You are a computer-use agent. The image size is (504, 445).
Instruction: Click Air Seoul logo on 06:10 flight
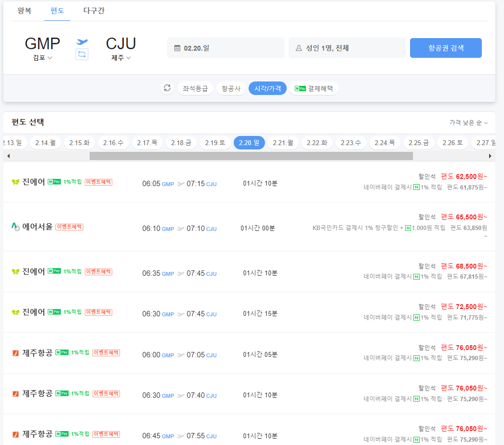[15, 227]
